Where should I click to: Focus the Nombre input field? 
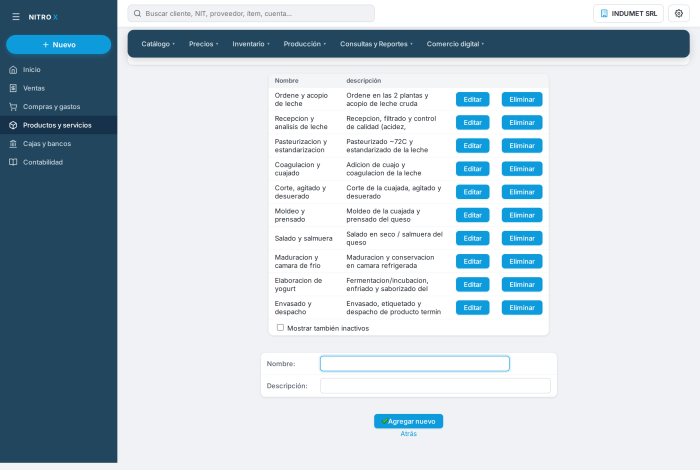[415, 364]
